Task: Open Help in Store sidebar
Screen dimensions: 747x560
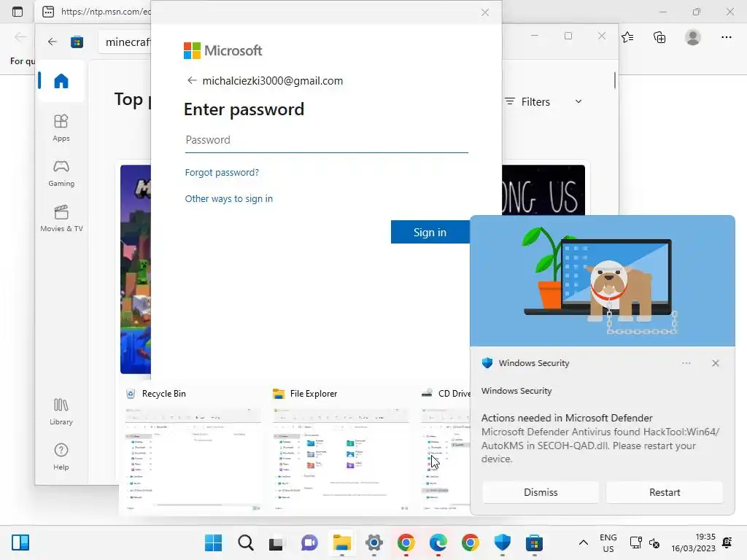Action: [61, 457]
